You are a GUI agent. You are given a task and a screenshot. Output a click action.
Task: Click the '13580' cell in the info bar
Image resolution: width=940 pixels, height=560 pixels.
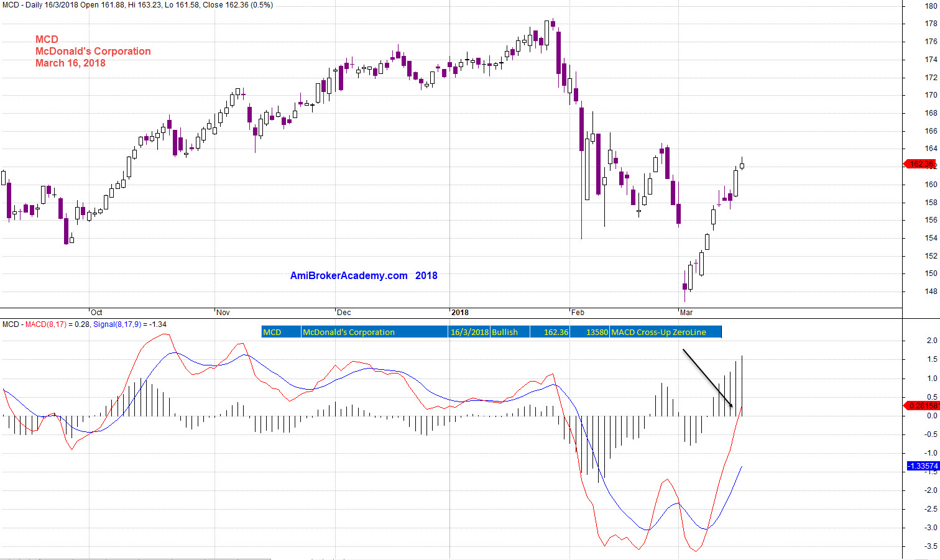[x=590, y=332]
